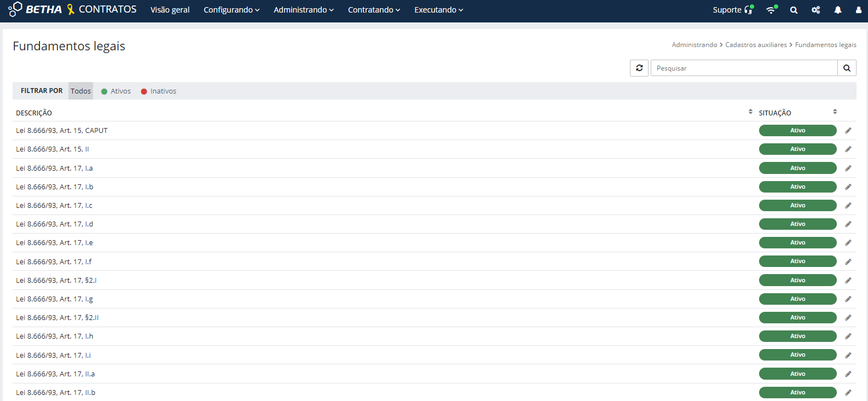The height and width of the screenshot is (401, 868).
Task: Open the notifications bell icon
Action: tap(838, 10)
